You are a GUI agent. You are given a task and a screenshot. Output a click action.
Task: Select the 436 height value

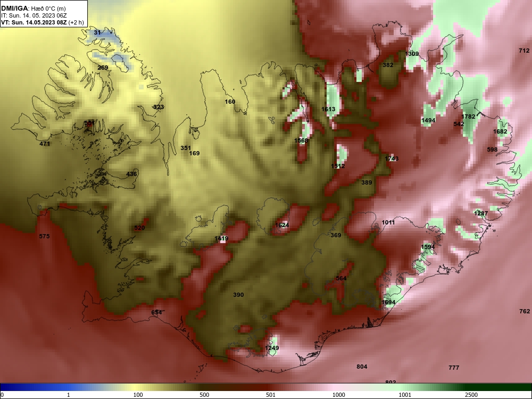point(131,174)
